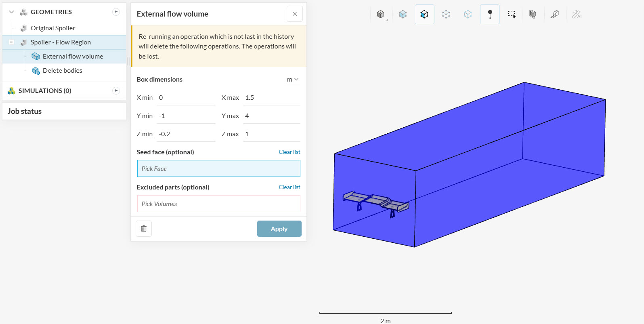Switch to surfaces with edges render mode
The height and width of the screenshot is (324, 644).
coord(403,15)
